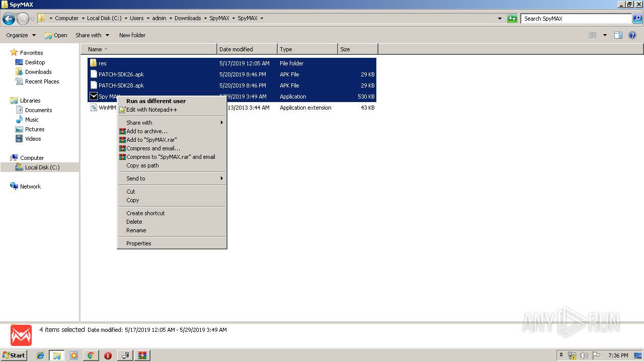Screen dimensions: 644x362
Task: Click the taskbar clock showing 7:36 PM
Action: 618,355
